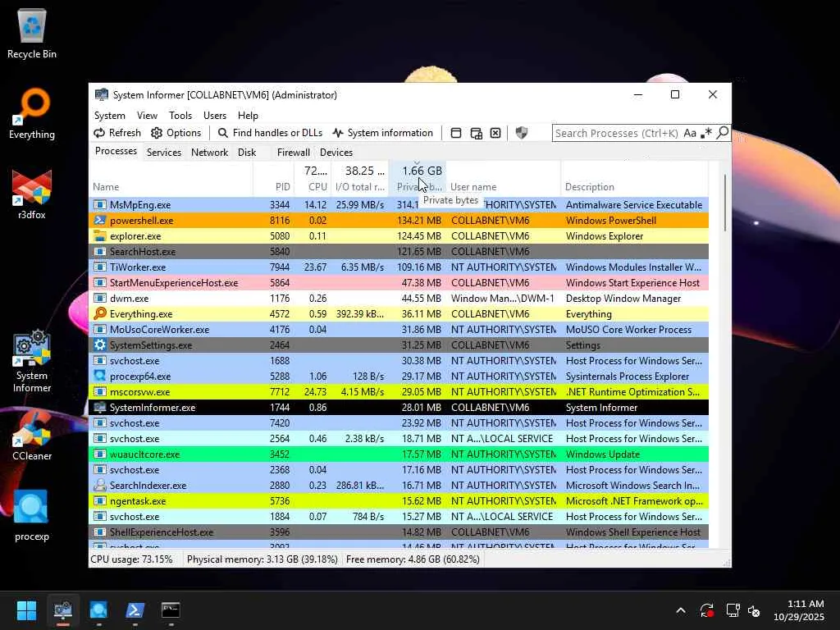This screenshot has width=840, height=630.
Task: Sort by the PID column header
Action: [x=274, y=178]
